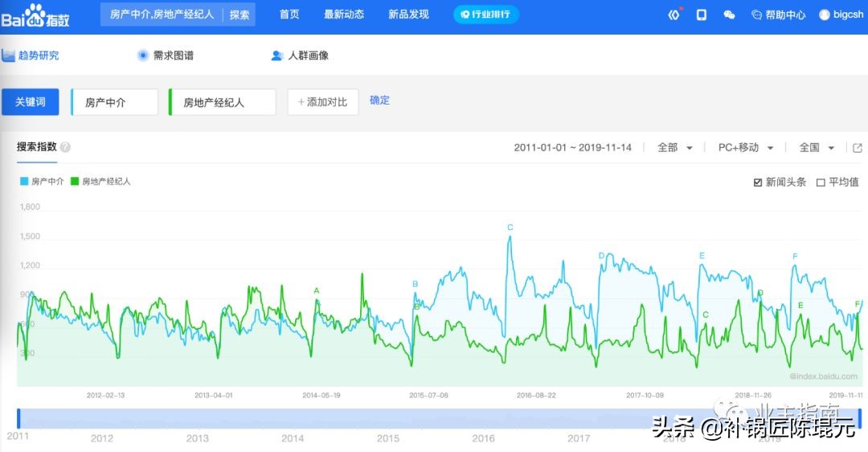Click the 关键词 button
The height and width of the screenshot is (452, 868).
(x=30, y=102)
